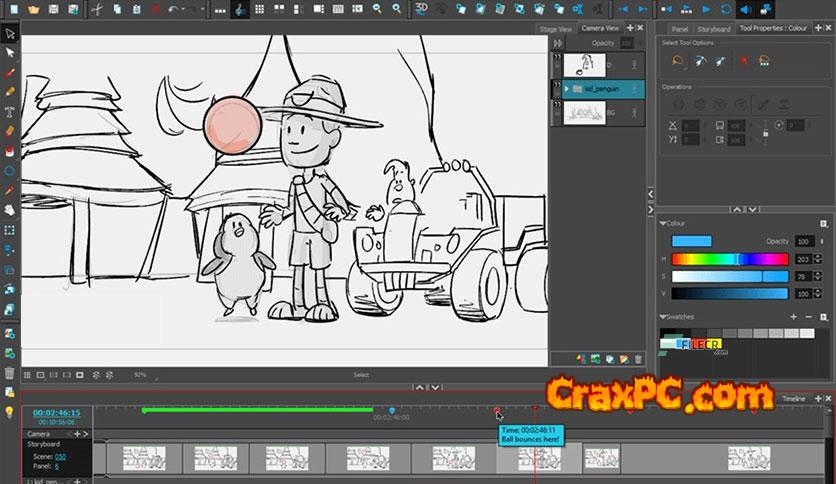Image resolution: width=836 pixels, height=484 pixels.
Task: Switch to the Stage View tab
Action: tap(555, 29)
